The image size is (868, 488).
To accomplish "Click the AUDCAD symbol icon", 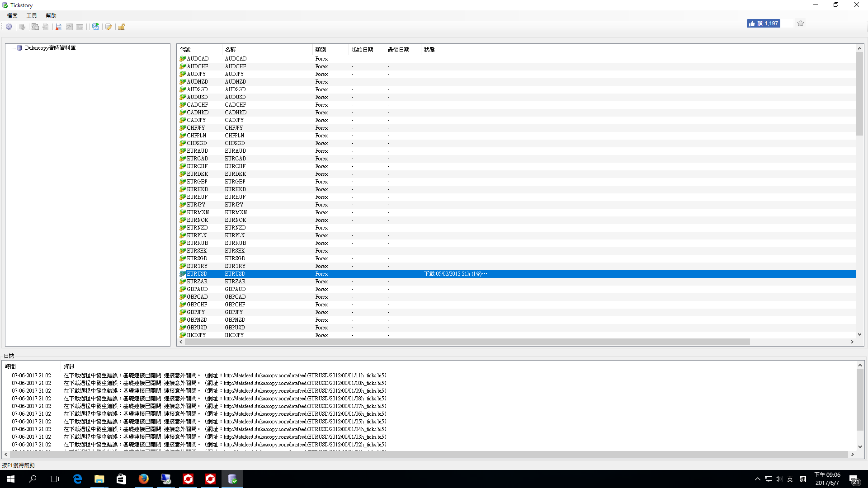I will pyautogui.click(x=183, y=59).
